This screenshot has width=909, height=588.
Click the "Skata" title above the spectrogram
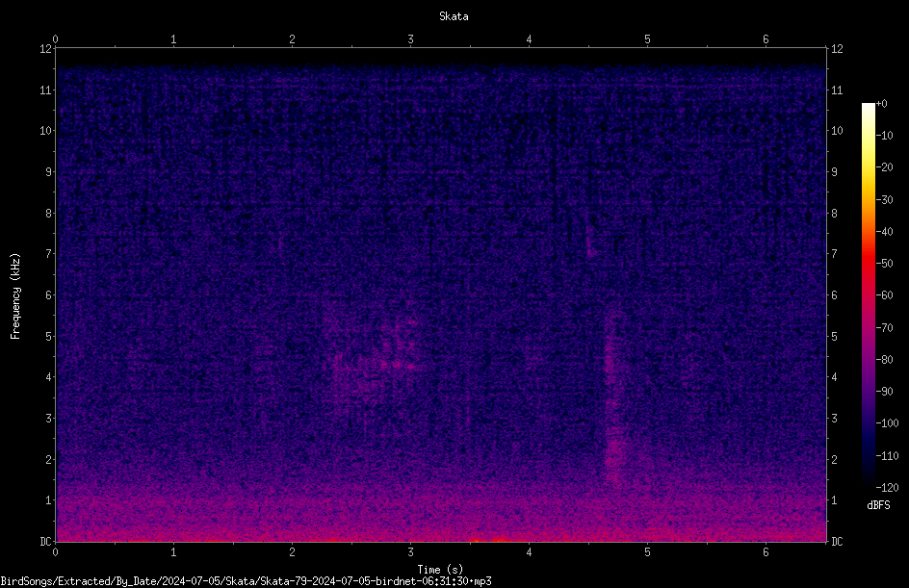click(x=454, y=16)
